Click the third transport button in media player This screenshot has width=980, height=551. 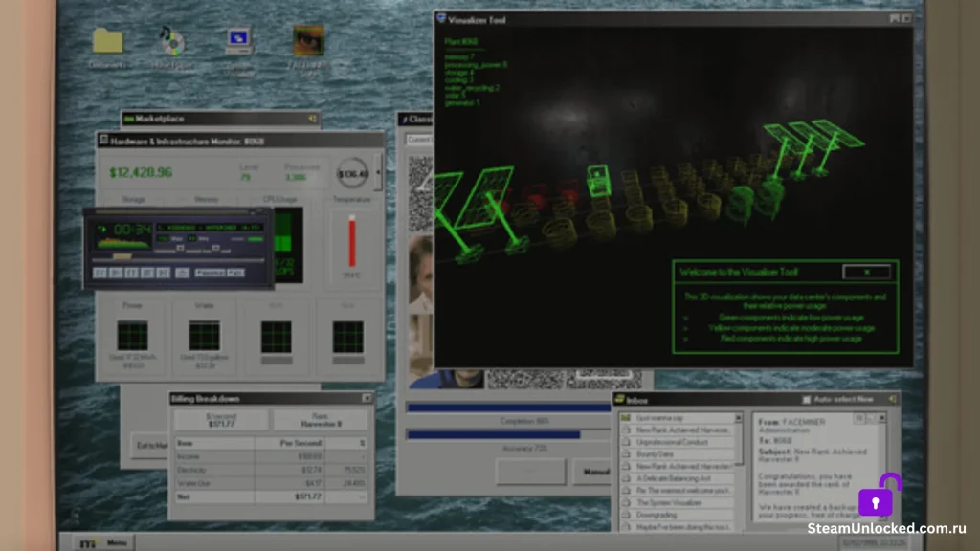[x=131, y=273]
